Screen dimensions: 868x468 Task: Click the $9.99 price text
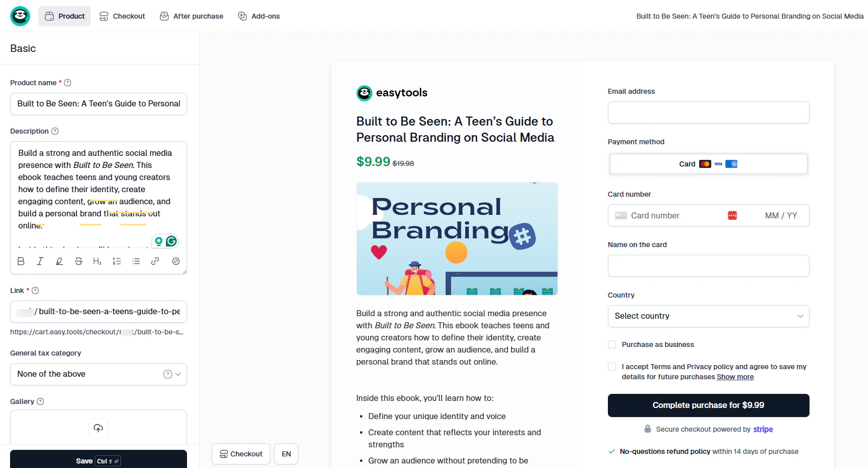pos(373,161)
